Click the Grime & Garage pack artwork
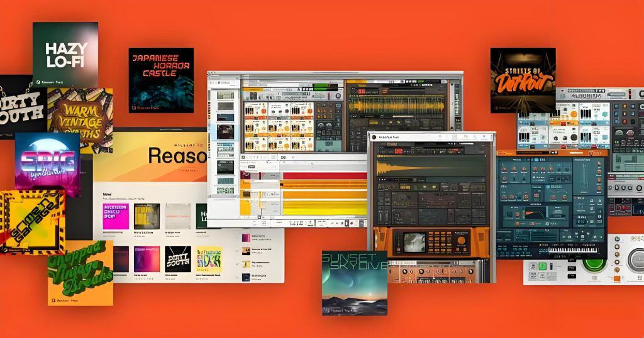Screen dimensions: 644x338 click(31, 221)
